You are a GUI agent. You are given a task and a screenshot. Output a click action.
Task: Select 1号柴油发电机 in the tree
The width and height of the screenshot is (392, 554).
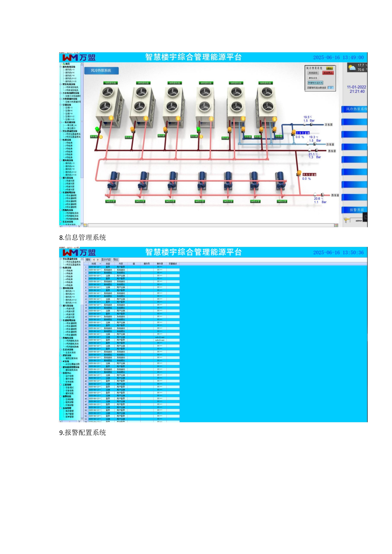pyautogui.click(x=72, y=87)
